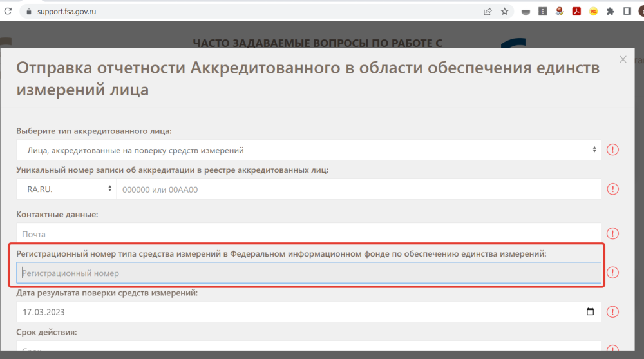This screenshot has width=644, height=359.
Task: Reload the page with the browser refresh icon
Action: pos(8,12)
